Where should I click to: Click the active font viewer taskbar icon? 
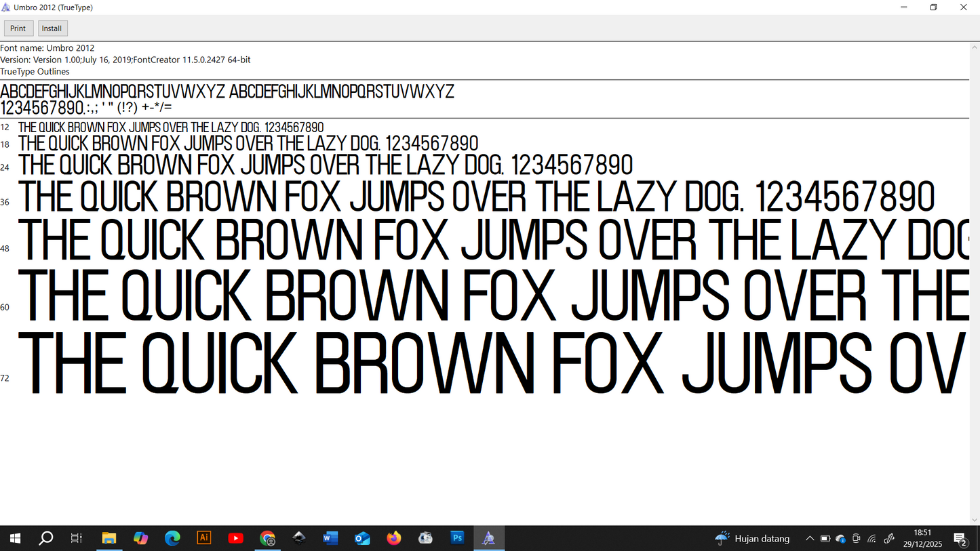coord(489,538)
